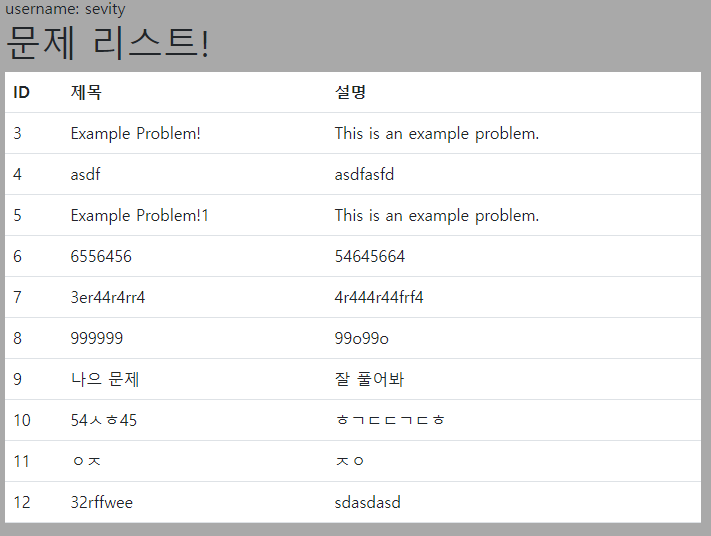Click the 'sdasdasd' description cell

pos(367,502)
